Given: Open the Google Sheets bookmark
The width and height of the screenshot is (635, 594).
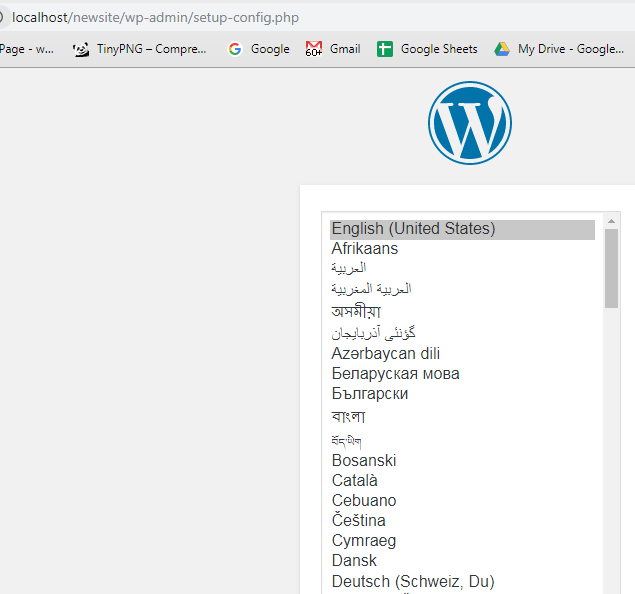Looking at the screenshot, I should [x=427, y=49].
